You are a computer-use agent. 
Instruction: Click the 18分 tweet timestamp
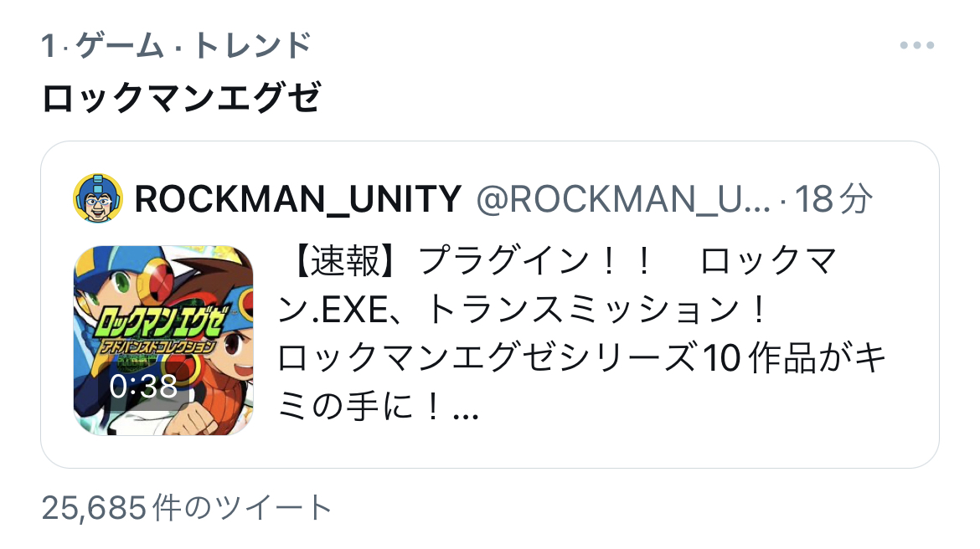click(x=833, y=199)
